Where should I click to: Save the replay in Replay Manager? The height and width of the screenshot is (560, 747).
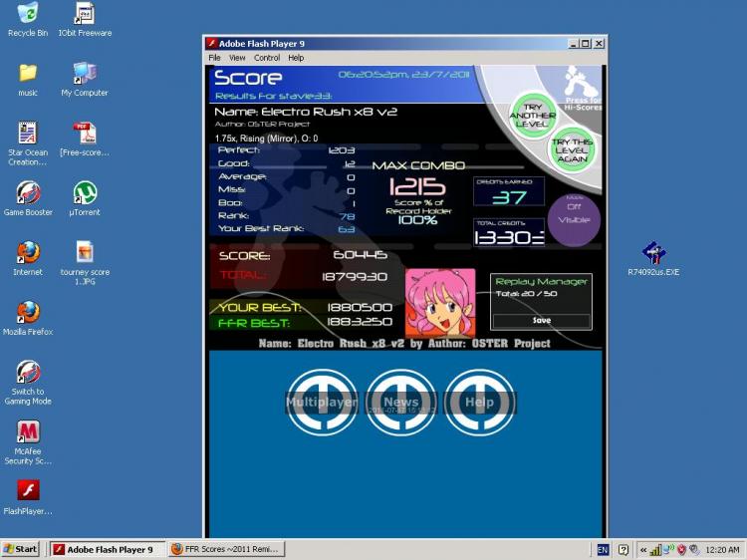point(542,321)
